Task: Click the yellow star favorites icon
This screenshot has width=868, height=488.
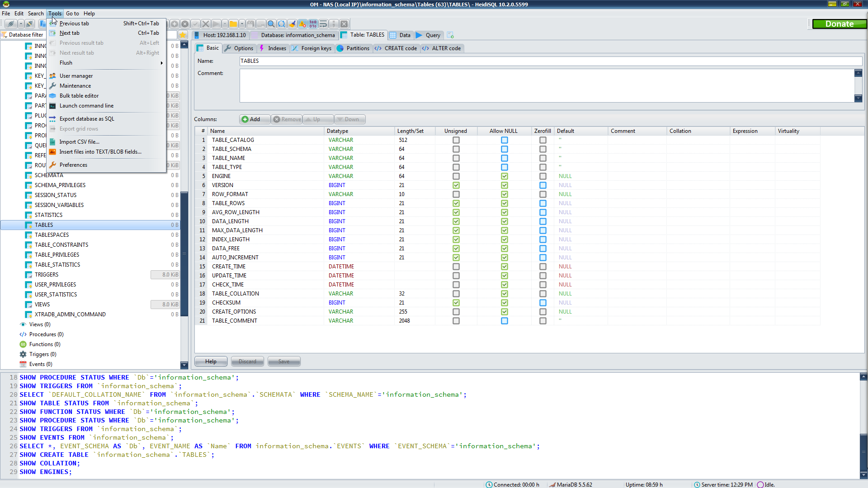Action: coord(183,35)
